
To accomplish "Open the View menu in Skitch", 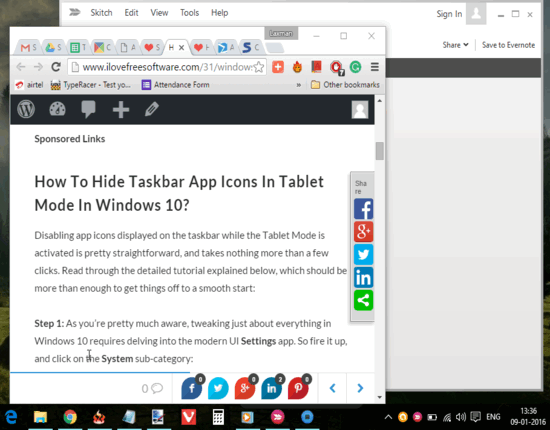I will 159,13.
